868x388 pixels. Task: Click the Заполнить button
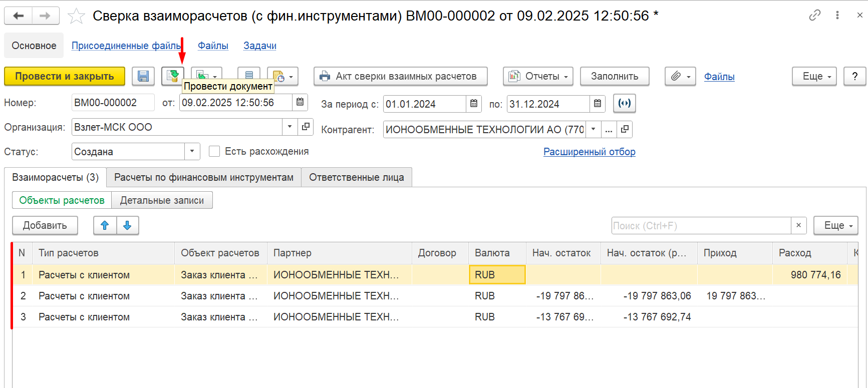615,76
